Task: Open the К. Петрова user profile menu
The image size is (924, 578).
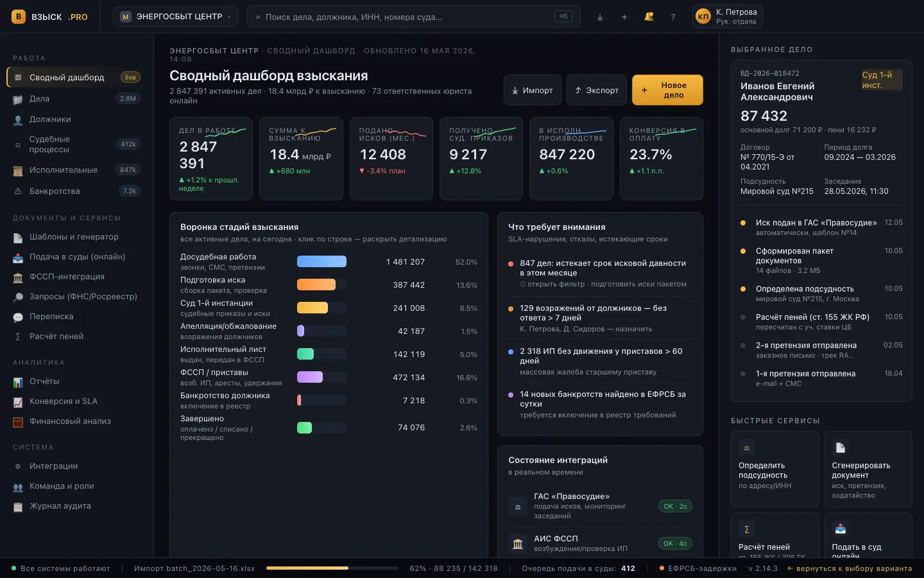Action: click(x=727, y=17)
